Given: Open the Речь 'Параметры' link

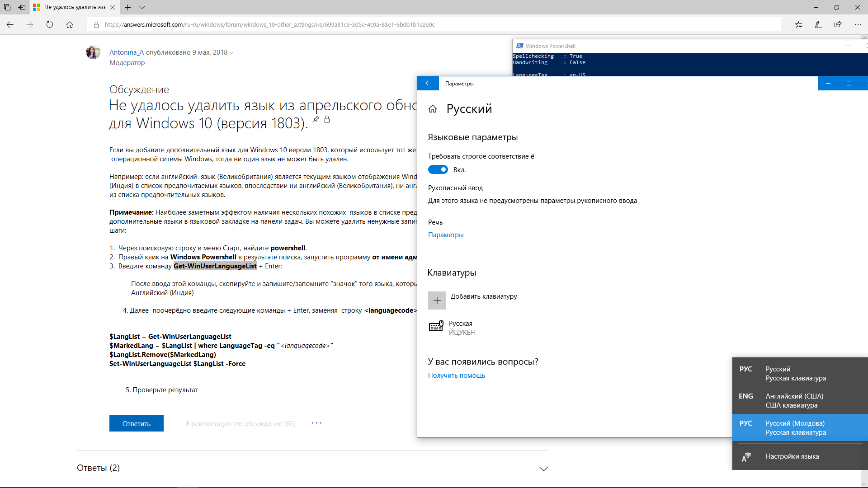Looking at the screenshot, I should tap(446, 235).
